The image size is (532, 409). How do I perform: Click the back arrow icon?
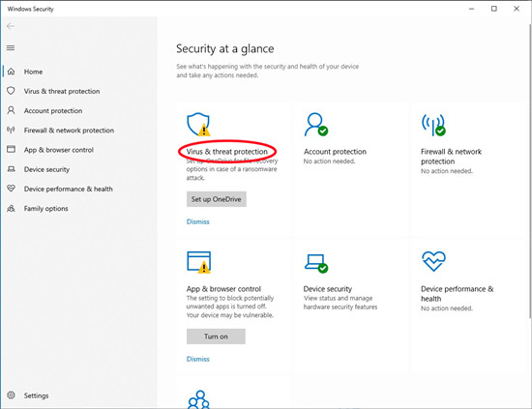tap(11, 26)
